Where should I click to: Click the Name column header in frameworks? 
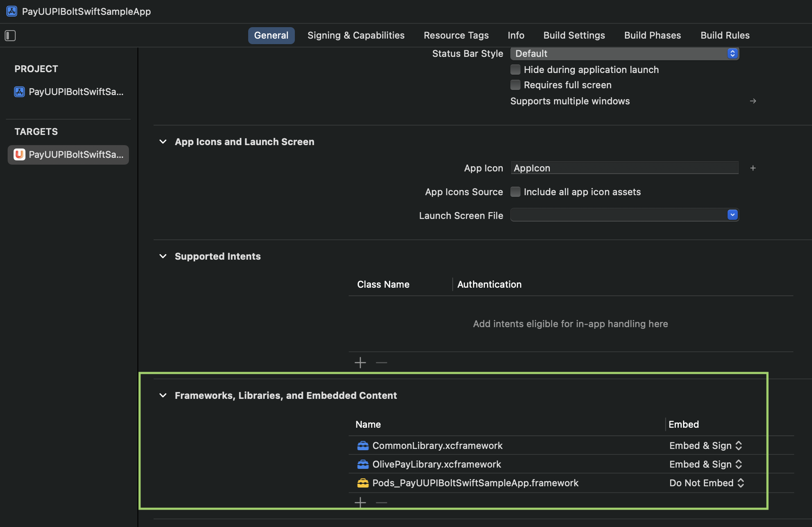[368, 424]
